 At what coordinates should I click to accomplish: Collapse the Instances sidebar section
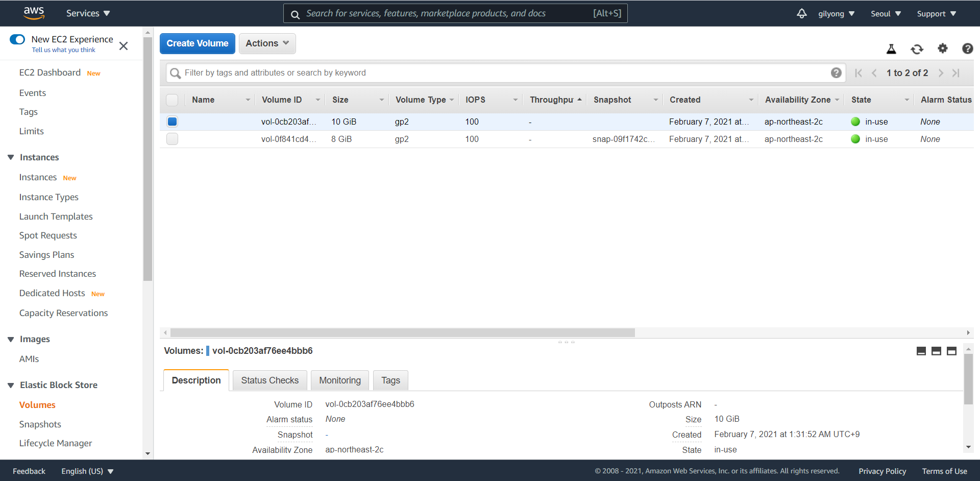[11, 157]
